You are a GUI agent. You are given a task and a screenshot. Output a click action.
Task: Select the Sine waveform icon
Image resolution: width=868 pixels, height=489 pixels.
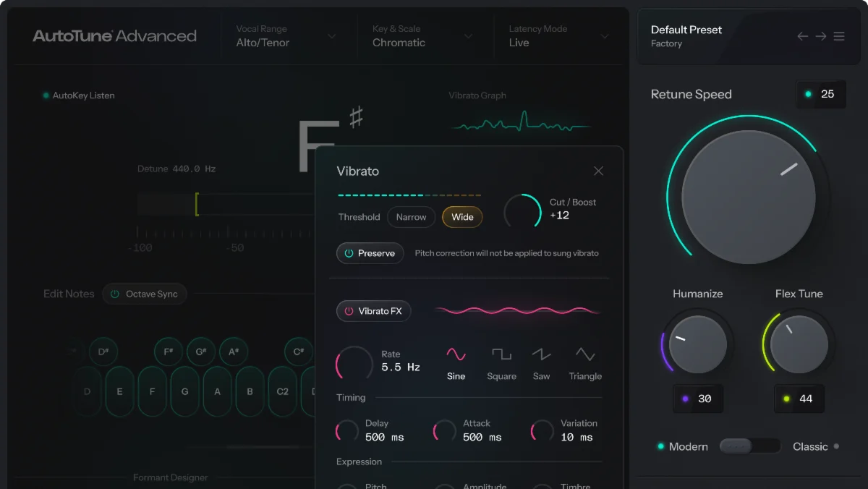pos(456,354)
